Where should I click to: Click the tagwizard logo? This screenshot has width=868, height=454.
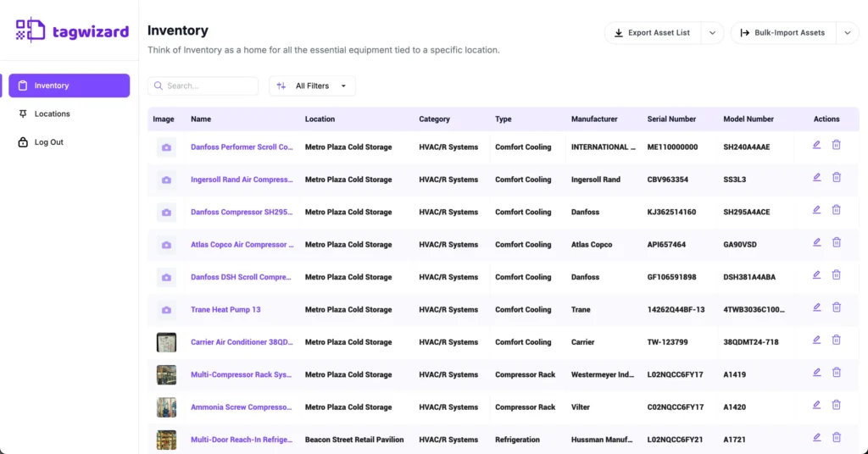(x=72, y=30)
